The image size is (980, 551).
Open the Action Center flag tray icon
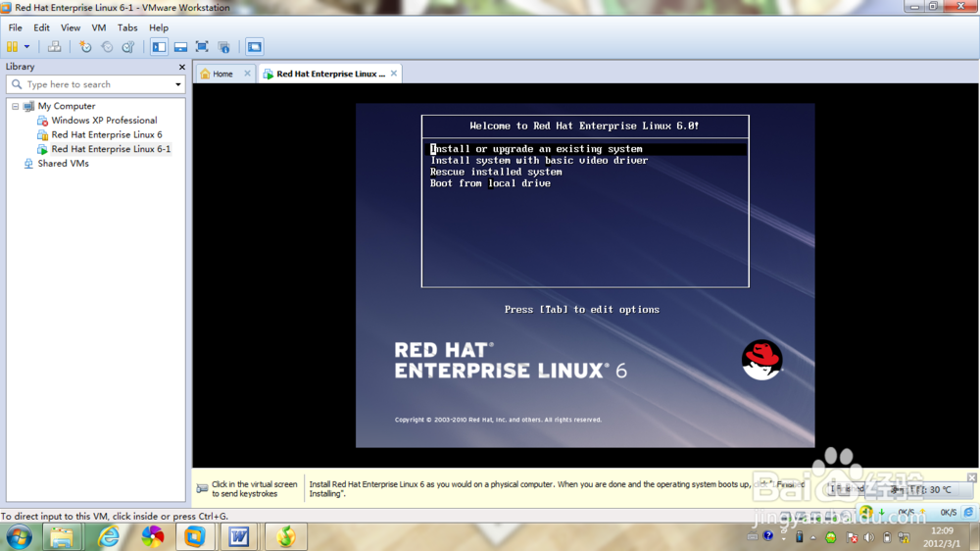click(852, 537)
